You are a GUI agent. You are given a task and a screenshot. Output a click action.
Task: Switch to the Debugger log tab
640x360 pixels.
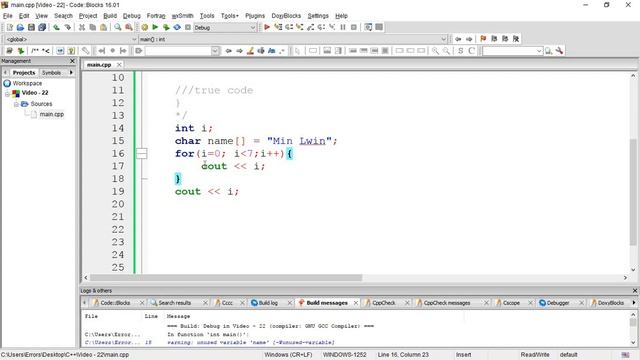click(558, 303)
